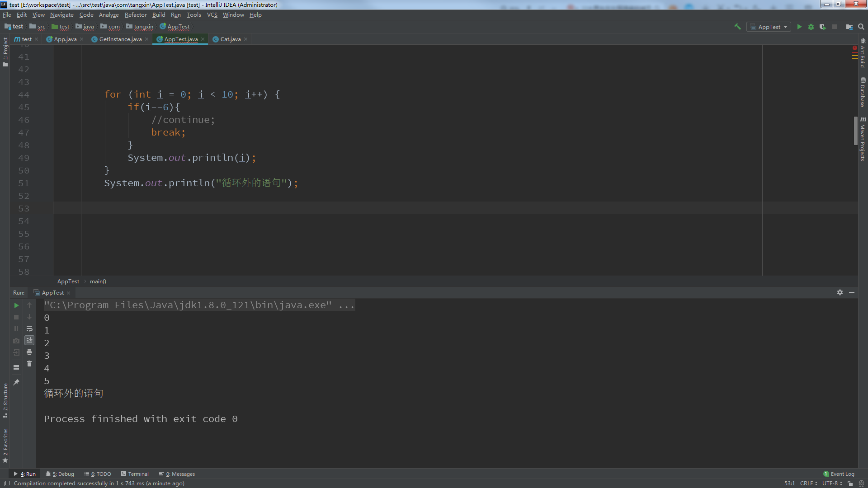Toggle soft-wrap in the Run console

pos(29,328)
